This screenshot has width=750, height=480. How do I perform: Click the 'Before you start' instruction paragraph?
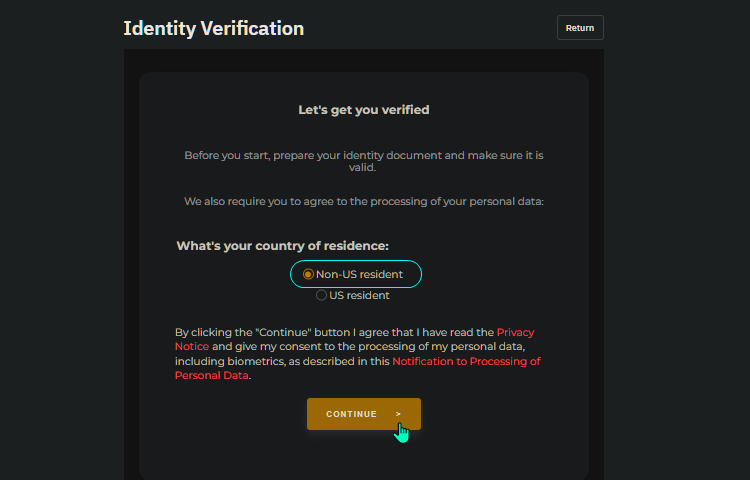click(x=364, y=162)
